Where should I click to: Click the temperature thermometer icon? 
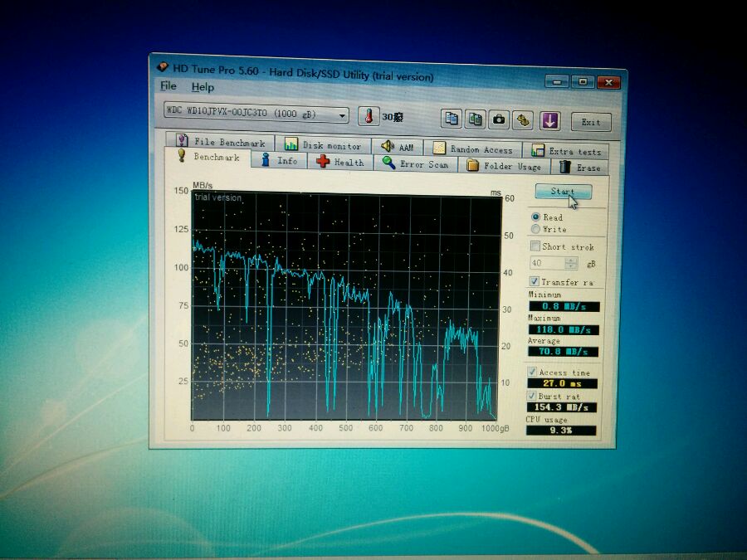point(369,117)
